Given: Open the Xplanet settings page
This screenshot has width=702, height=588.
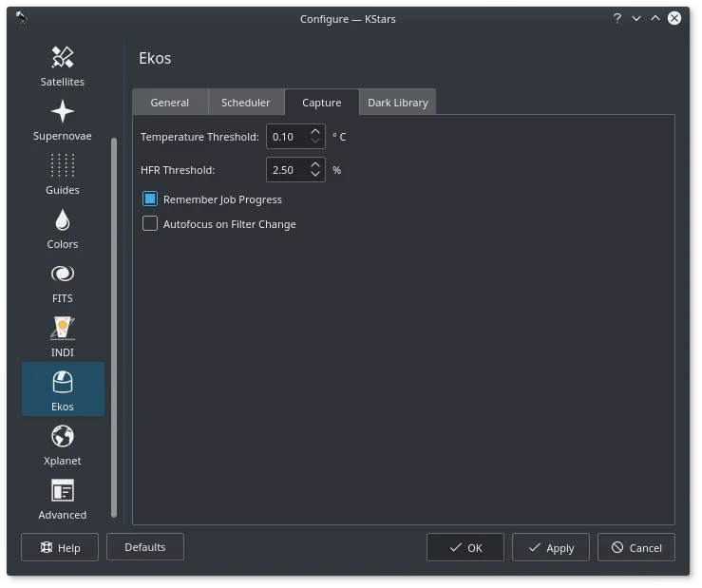Looking at the screenshot, I should click(63, 446).
